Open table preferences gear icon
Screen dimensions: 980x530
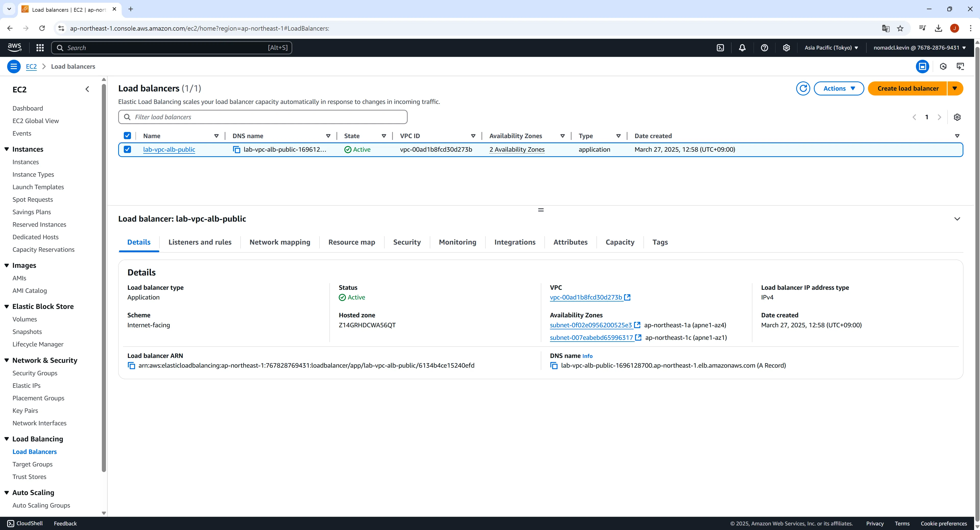click(x=957, y=117)
